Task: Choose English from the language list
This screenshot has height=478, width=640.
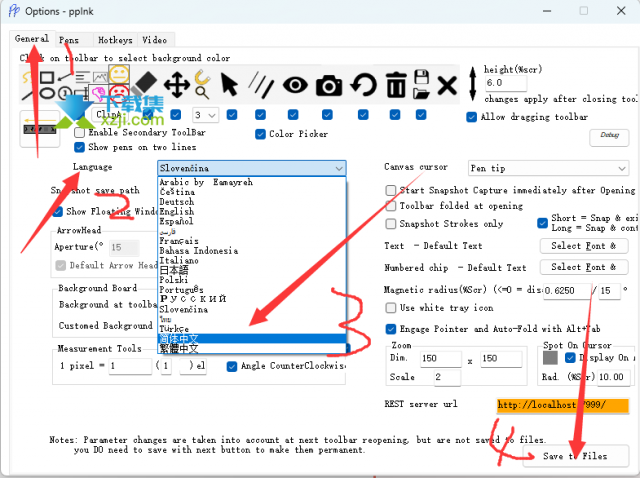Action: pyautogui.click(x=252, y=211)
